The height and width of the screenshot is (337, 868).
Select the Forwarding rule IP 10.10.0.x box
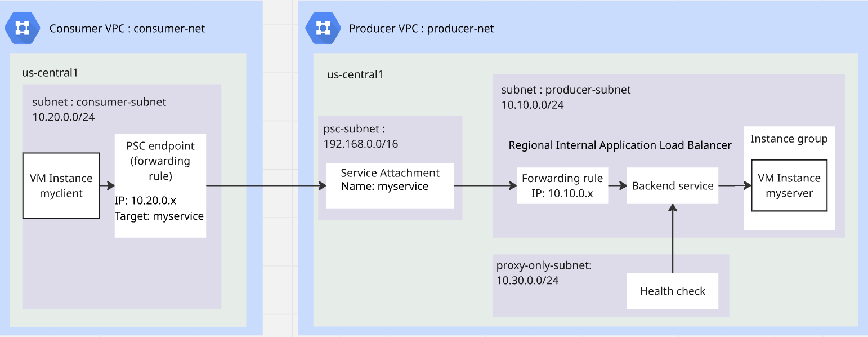562,185
